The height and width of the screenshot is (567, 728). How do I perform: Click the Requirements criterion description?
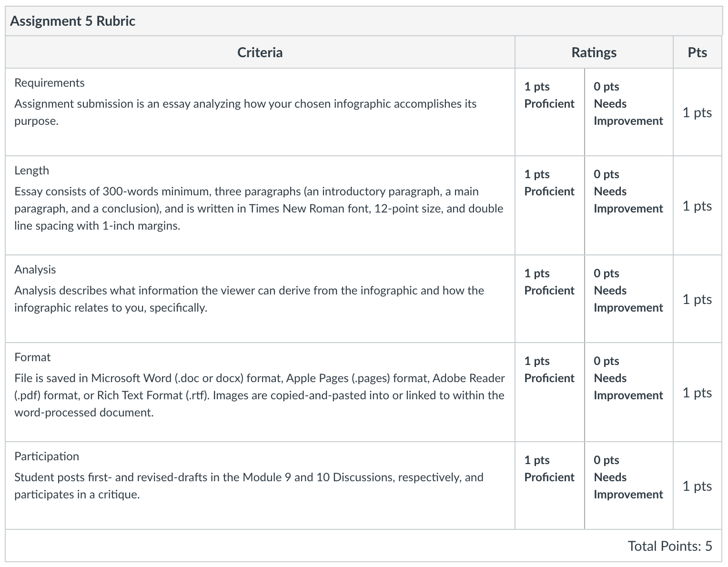point(245,112)
